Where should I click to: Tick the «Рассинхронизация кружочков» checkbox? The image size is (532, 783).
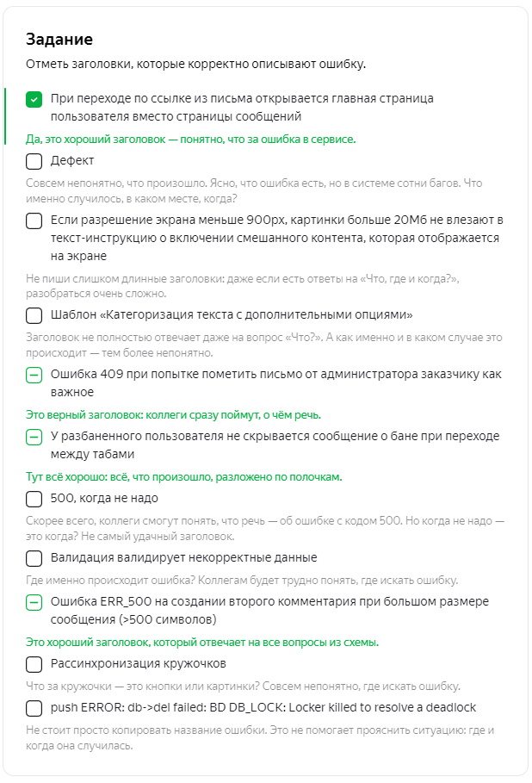34,664
